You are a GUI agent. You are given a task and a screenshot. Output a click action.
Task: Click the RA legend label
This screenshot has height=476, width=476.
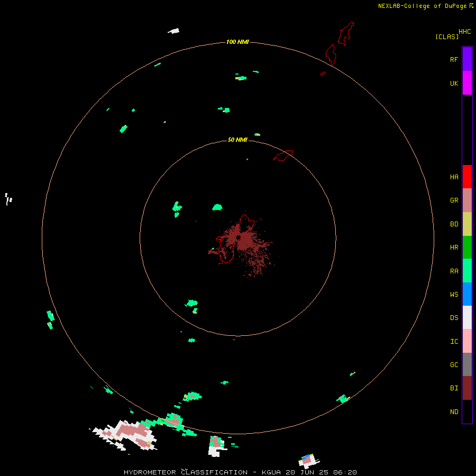(x=454, y=271)
